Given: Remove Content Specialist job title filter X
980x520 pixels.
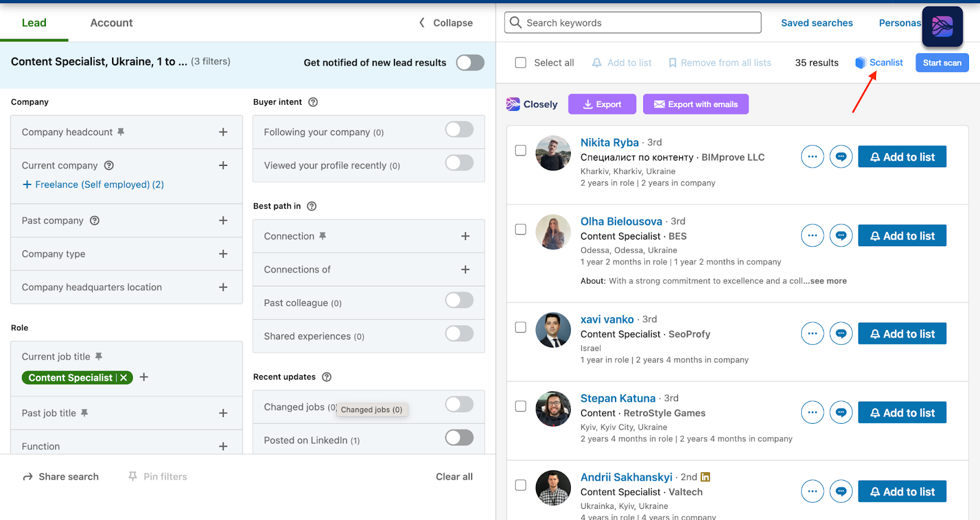Looking at the screenshot, I should pyautogui.click(x=124, y=378).
